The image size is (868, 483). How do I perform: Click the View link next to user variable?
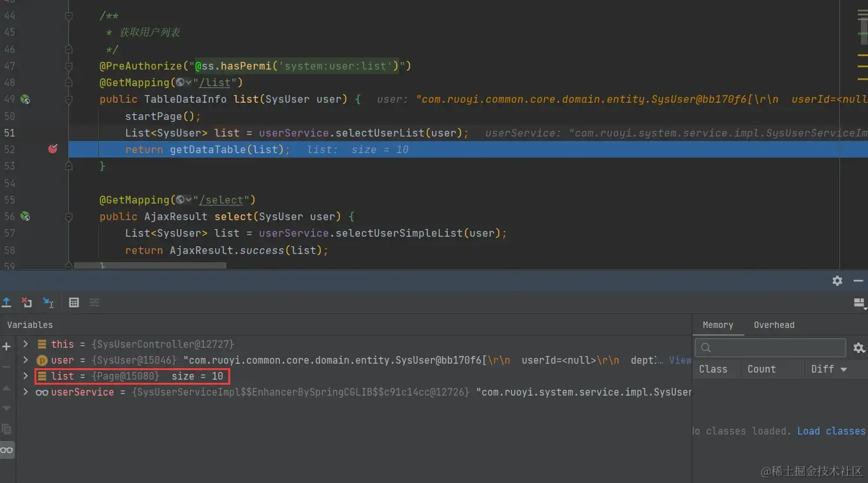pyautogui.click(x=680, y=360)
